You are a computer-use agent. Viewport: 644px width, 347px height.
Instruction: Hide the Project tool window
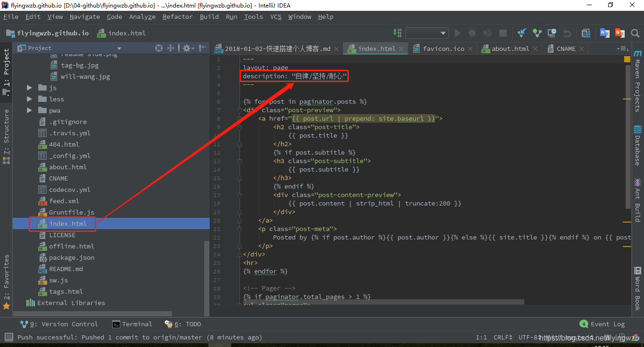pyautogui.click(x=203, y=48)
